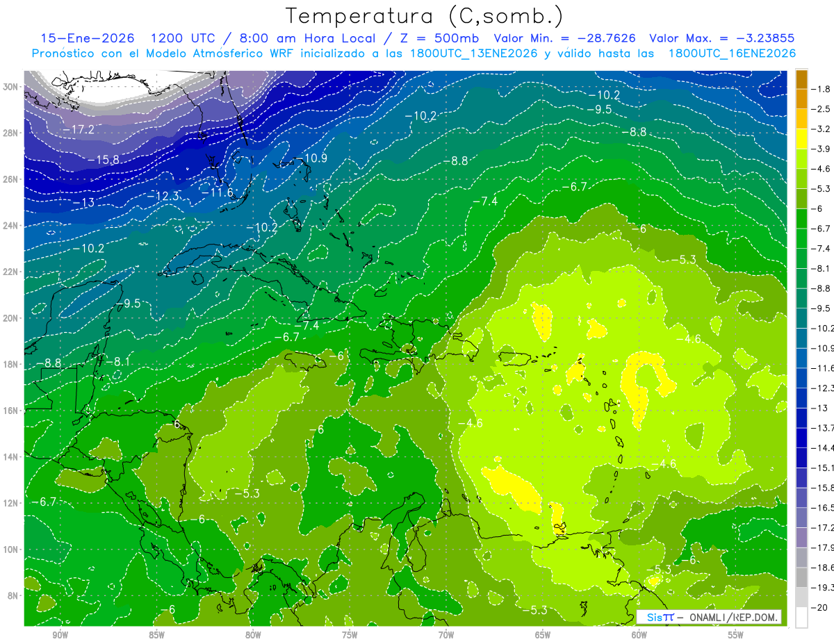
Task: Click the yellow colorbar swatch between -3.9 and -3.2
Action: point(801,139)
